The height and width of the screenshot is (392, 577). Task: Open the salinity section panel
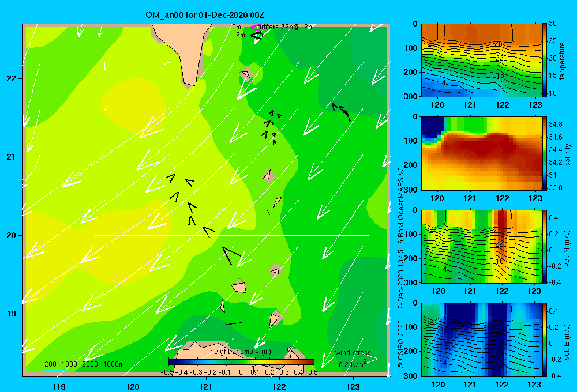(x=481, y=154)
